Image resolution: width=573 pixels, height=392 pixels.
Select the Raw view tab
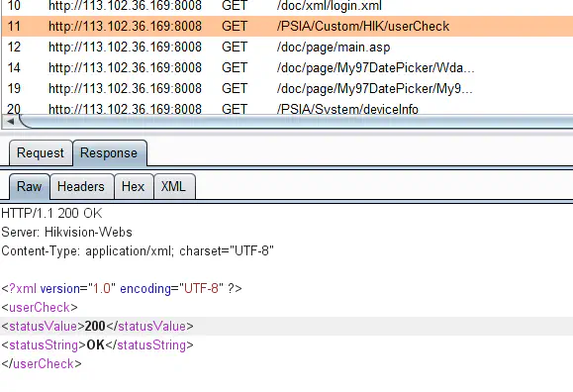[30, 186]
